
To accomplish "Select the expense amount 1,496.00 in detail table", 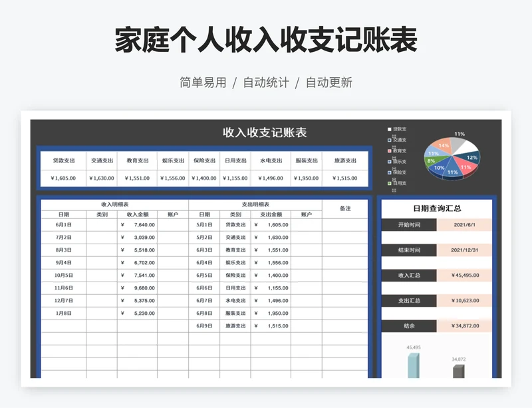I will tap(271, 301).
